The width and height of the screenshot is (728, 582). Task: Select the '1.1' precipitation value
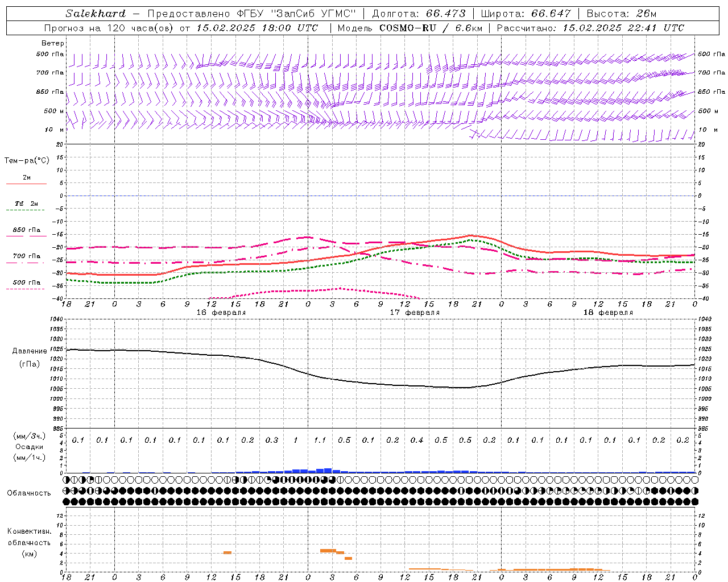(320, 440)
